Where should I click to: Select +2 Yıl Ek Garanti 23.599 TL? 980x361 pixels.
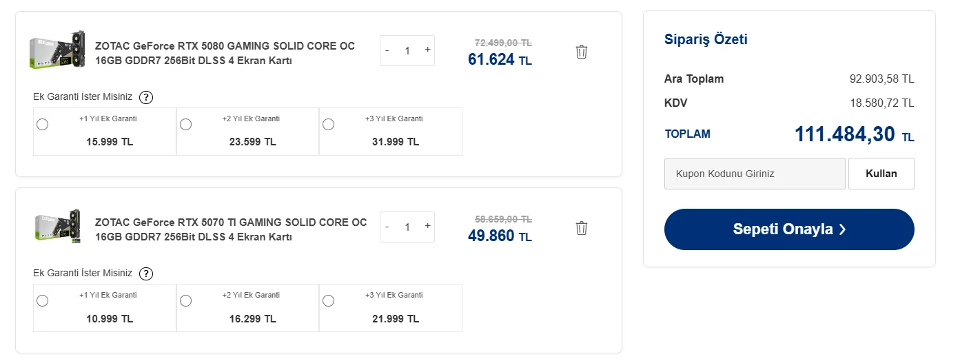pos(185,124)
